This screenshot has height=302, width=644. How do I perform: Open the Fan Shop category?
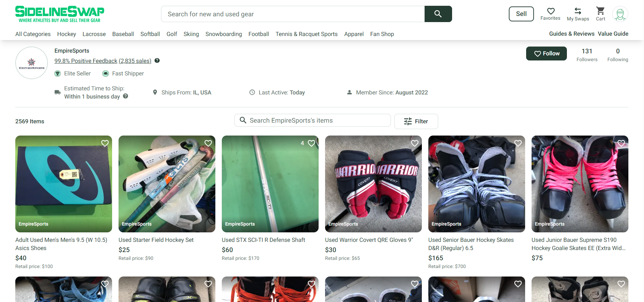click(x=382, y=34)
